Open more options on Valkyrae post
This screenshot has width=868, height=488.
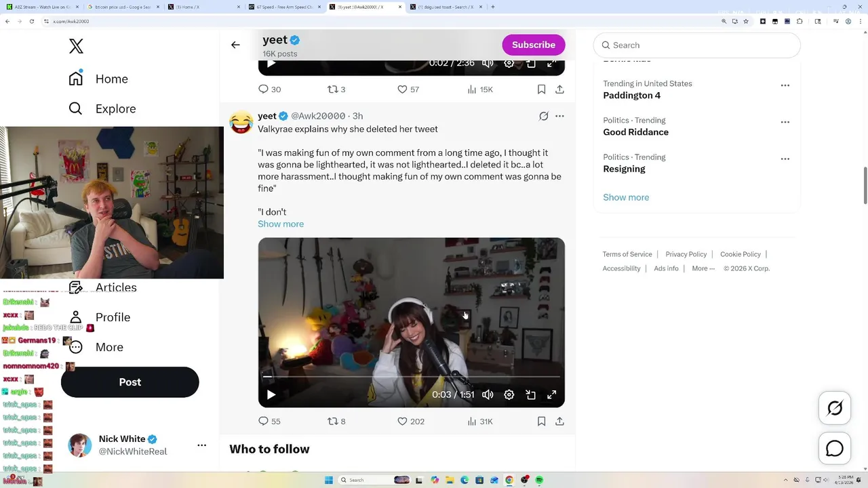559,116
